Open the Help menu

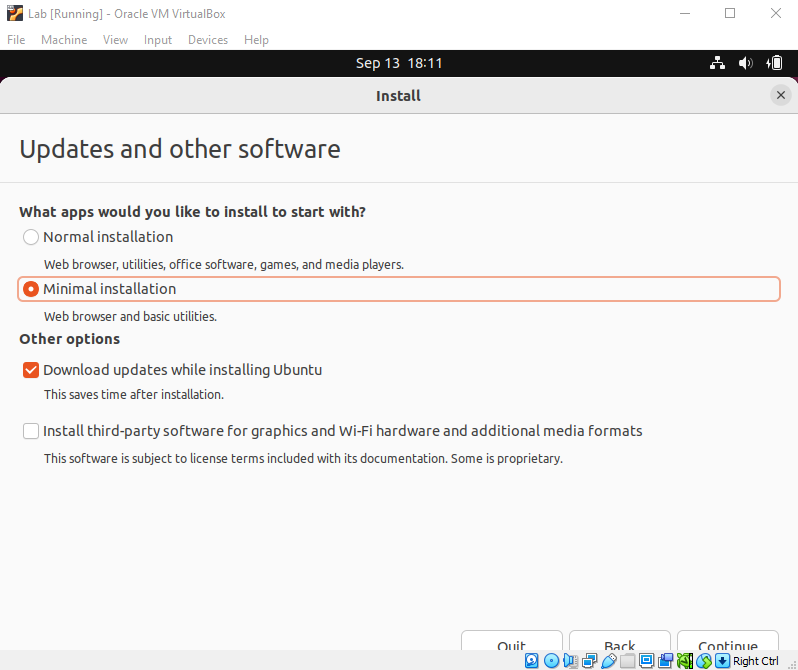(256, 40)
